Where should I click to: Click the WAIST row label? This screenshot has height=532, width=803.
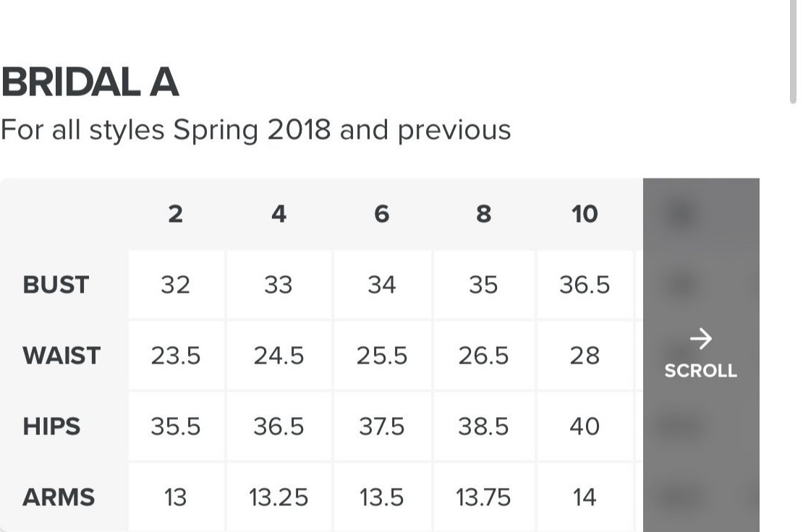(61, 356)
